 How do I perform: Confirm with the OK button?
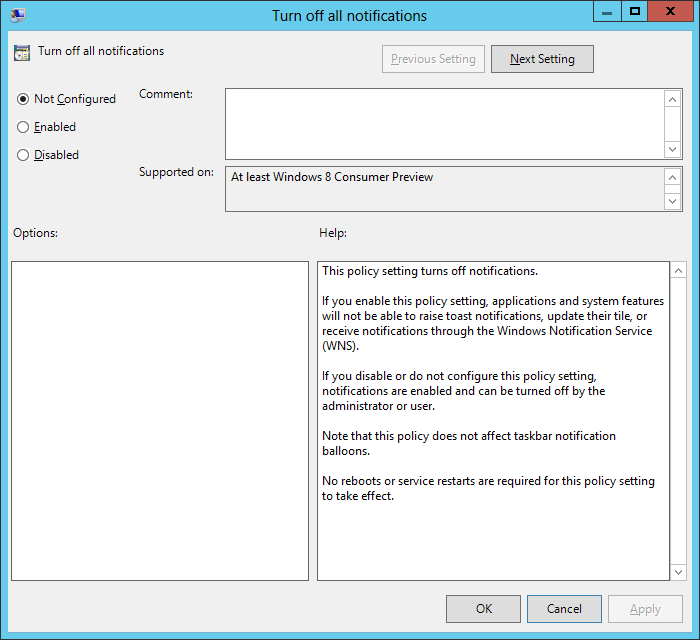483,609
